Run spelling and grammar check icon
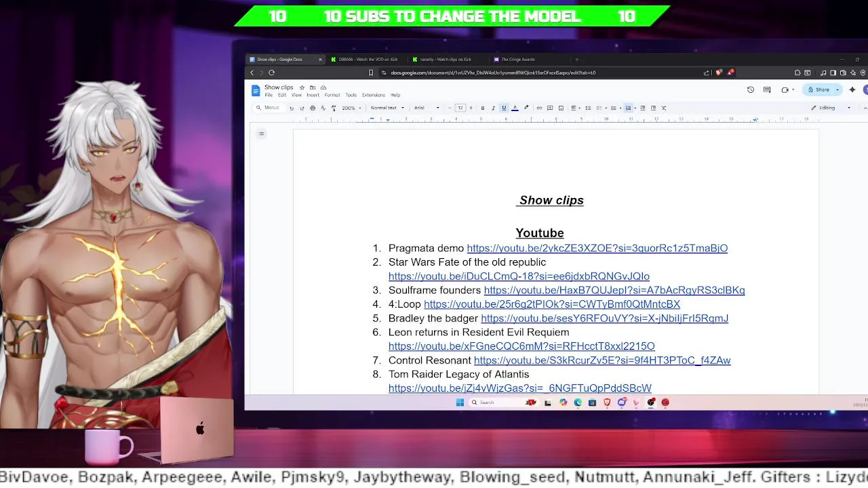 (323, 108)
